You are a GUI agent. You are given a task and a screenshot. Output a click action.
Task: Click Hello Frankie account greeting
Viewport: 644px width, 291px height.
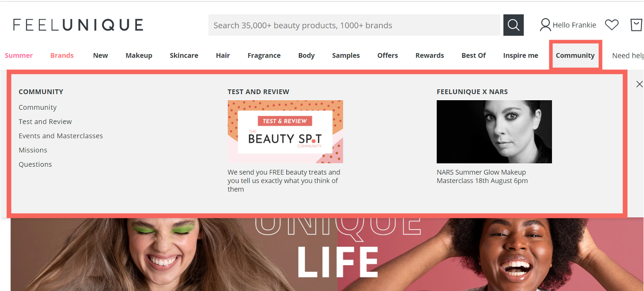tap(574, 25)
